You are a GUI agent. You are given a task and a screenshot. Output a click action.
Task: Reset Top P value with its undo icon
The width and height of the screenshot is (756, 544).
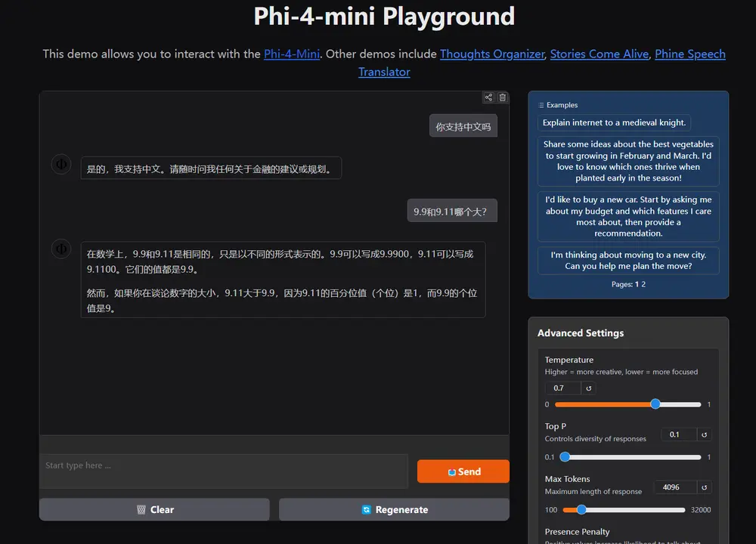tap(705, 434)
